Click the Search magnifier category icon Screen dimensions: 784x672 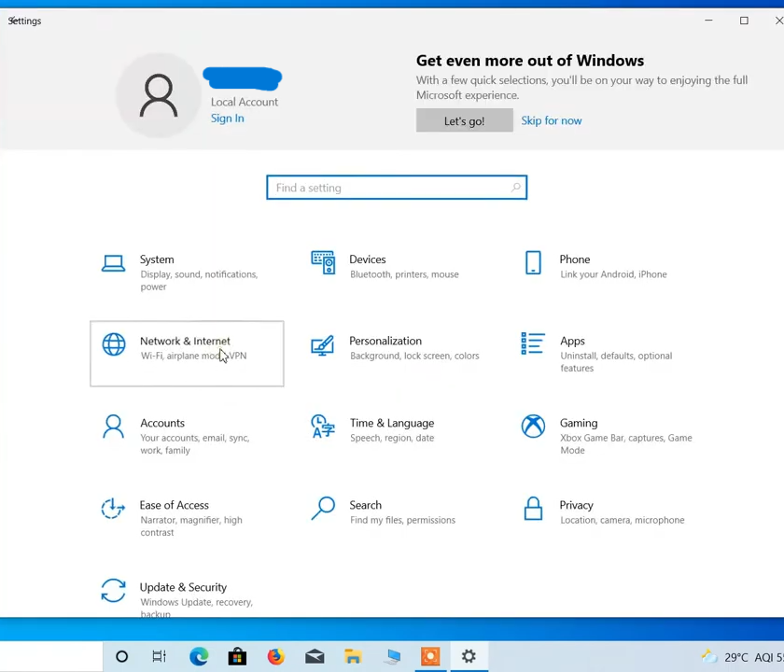(323, 508)
